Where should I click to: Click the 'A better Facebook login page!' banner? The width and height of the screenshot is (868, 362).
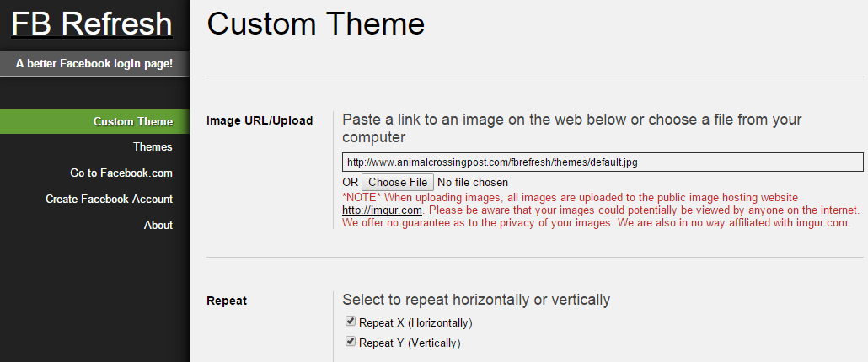tap(94, 63)
